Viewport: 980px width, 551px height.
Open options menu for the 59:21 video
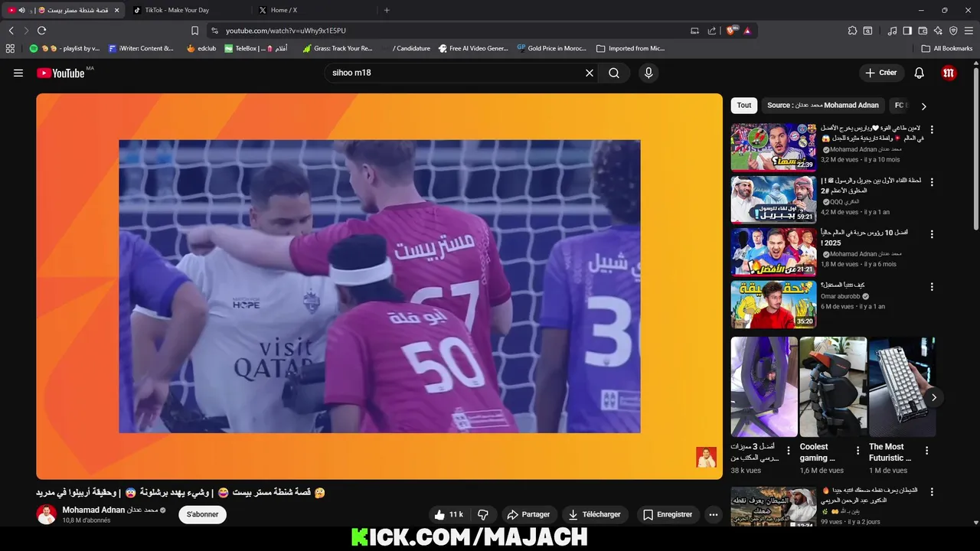(932, 182)
